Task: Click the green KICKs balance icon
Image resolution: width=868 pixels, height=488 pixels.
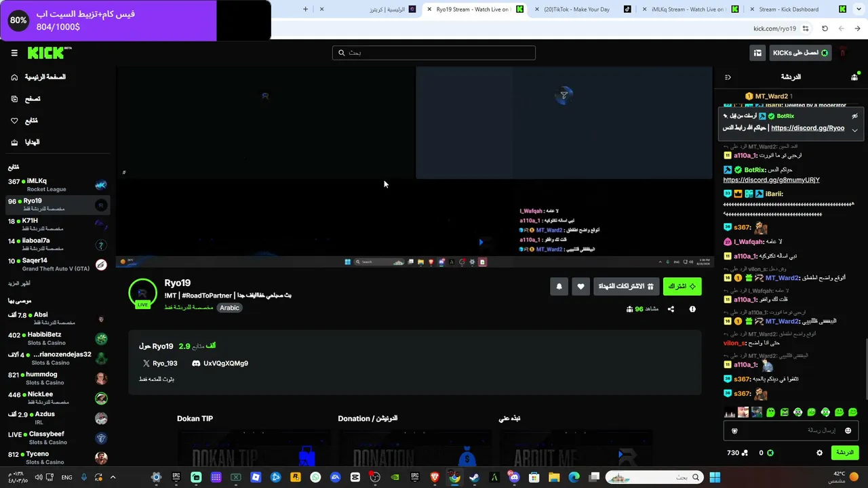Action: click(770, 453)
